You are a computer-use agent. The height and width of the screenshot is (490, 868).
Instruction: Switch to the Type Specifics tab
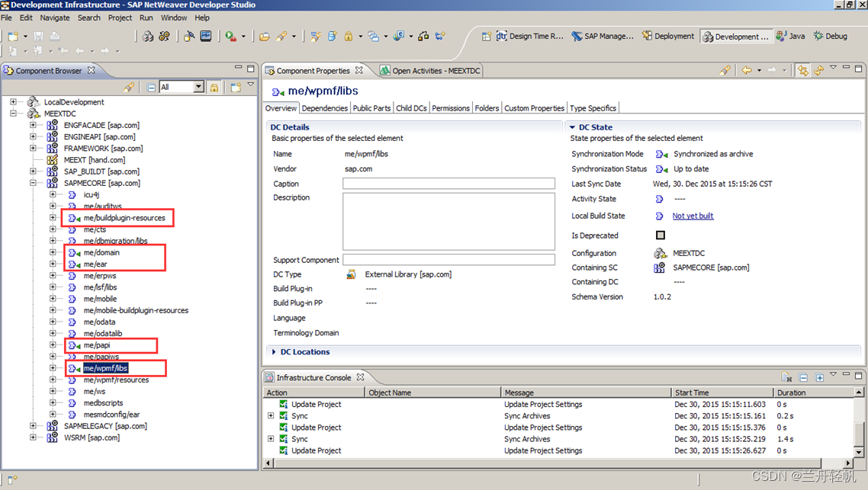pyautogui.click(x=593, y=108)
